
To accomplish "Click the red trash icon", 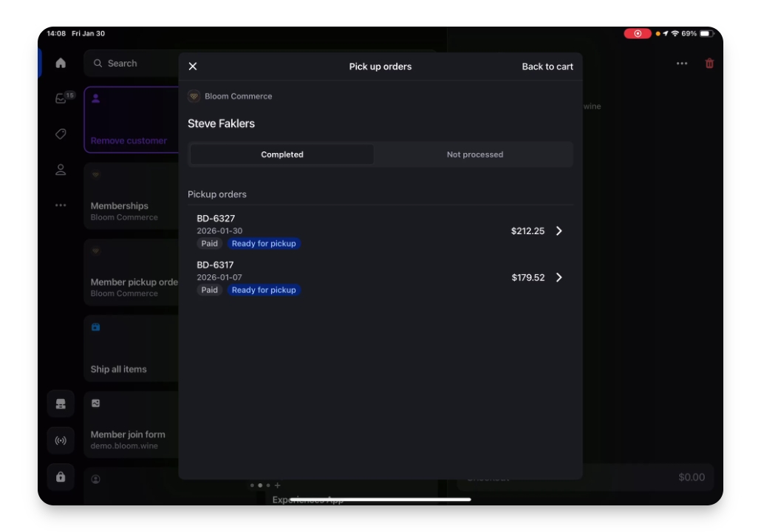I will point(709,63).
